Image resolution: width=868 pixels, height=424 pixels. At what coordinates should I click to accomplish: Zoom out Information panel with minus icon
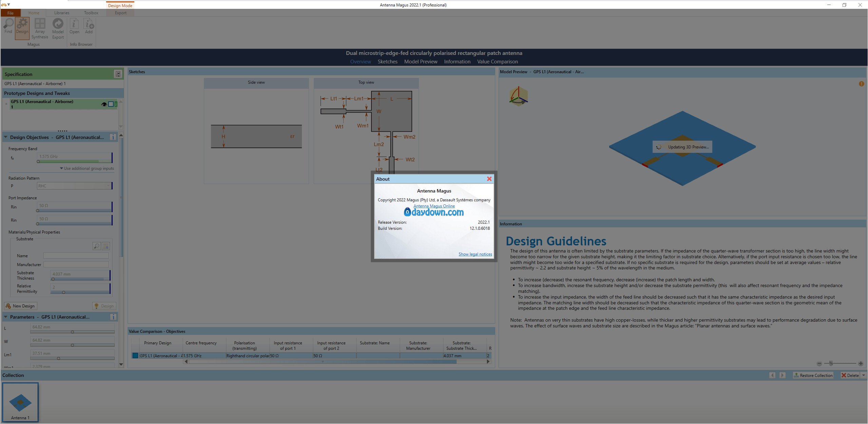819,364
